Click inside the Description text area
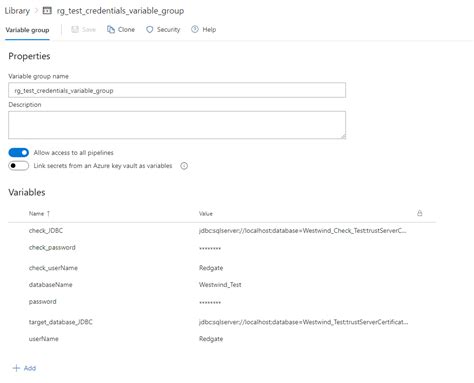474x383 pixels. click(x=177, y=125)
